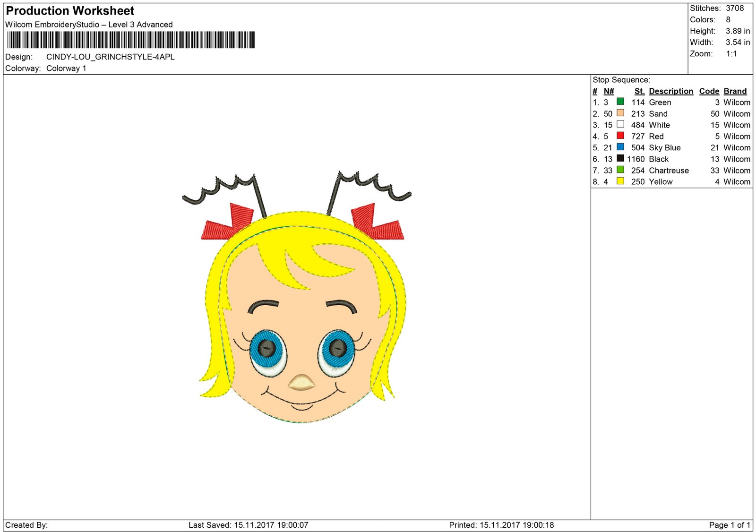The image size is (756, 532).
Task: Click the Green thread color swatch
Action: (x=620, y=102)
